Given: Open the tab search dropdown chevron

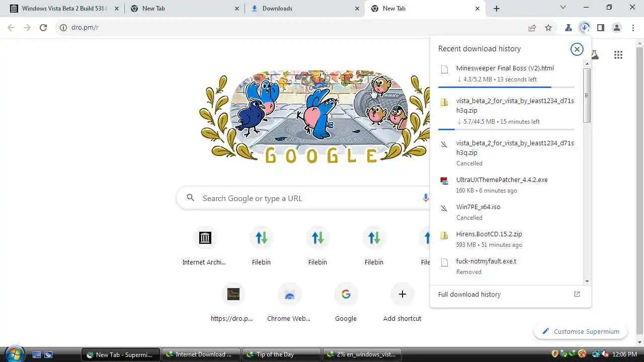Looking at the screenshot, I should 563,8.
